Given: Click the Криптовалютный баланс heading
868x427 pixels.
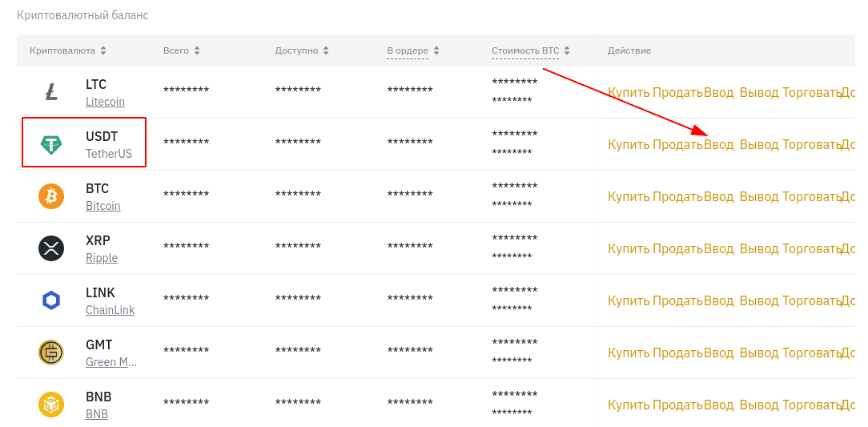Looking at the screenshot, I should (82, 15).
